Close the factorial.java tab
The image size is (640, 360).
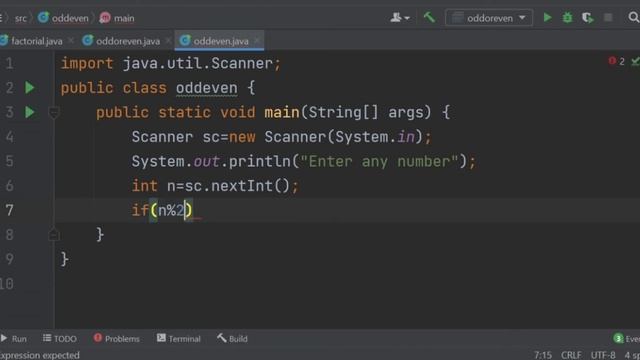71,40
